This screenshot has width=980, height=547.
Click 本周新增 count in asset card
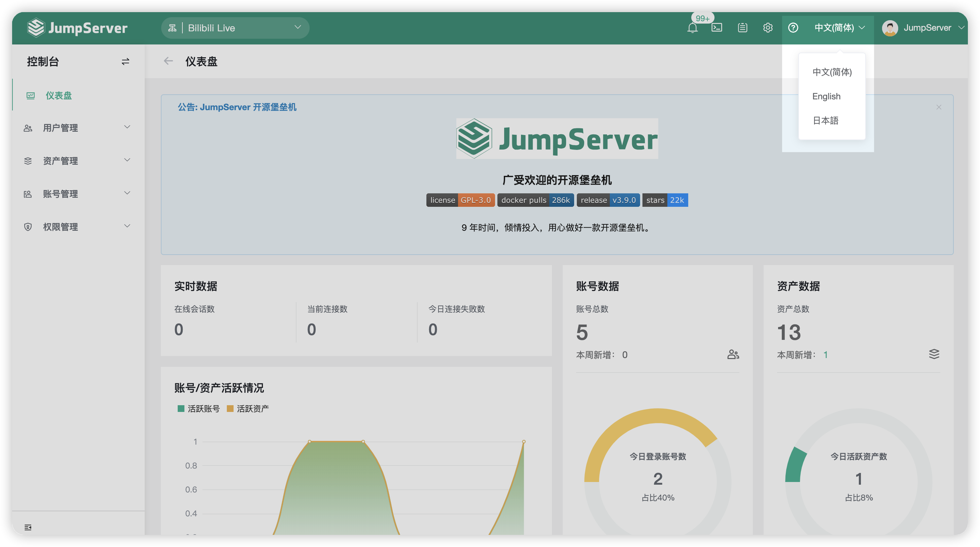(826, 355)
